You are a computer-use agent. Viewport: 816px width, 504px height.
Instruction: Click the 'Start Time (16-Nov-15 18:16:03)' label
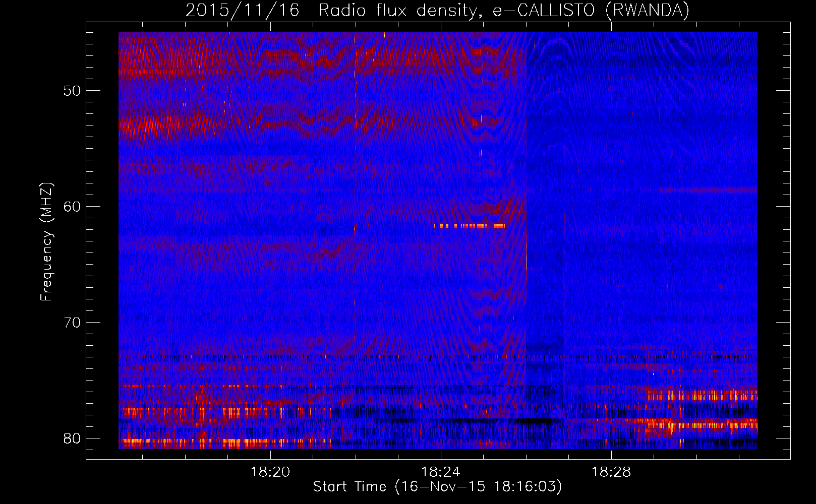437,487
